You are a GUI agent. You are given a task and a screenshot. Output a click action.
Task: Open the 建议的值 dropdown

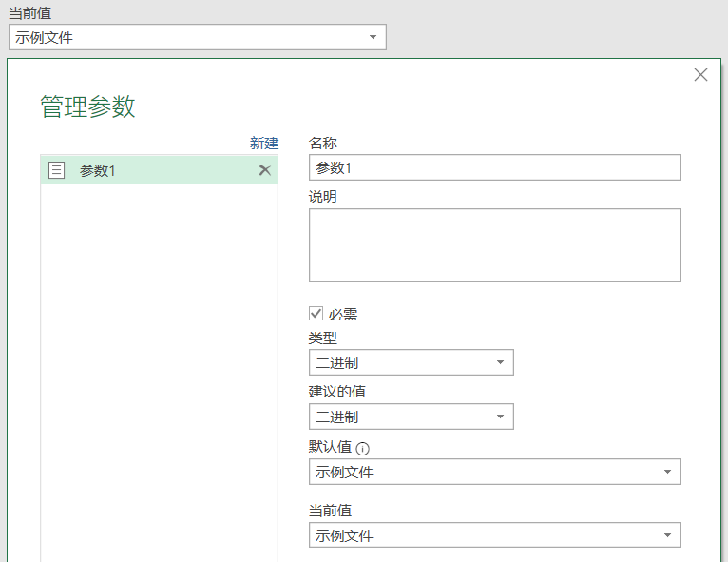coord(412,417)
